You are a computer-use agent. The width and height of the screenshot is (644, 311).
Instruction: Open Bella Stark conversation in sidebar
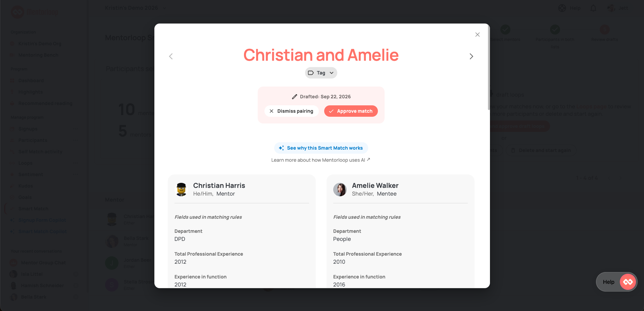click(34, 297)
